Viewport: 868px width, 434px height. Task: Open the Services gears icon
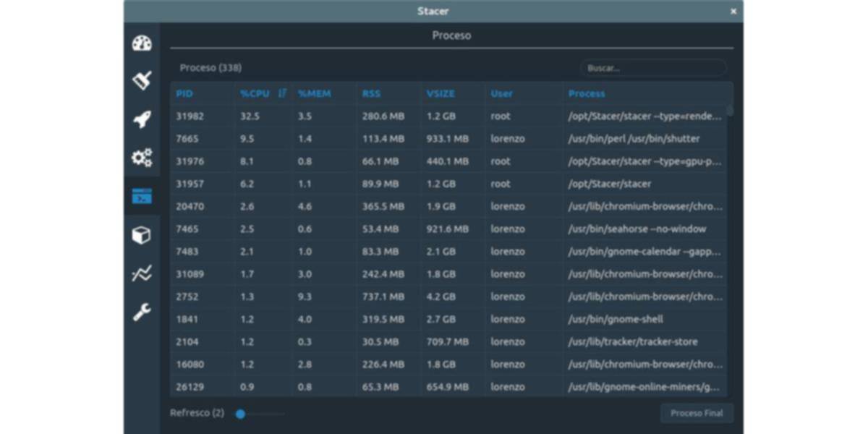tap(142, 158)
